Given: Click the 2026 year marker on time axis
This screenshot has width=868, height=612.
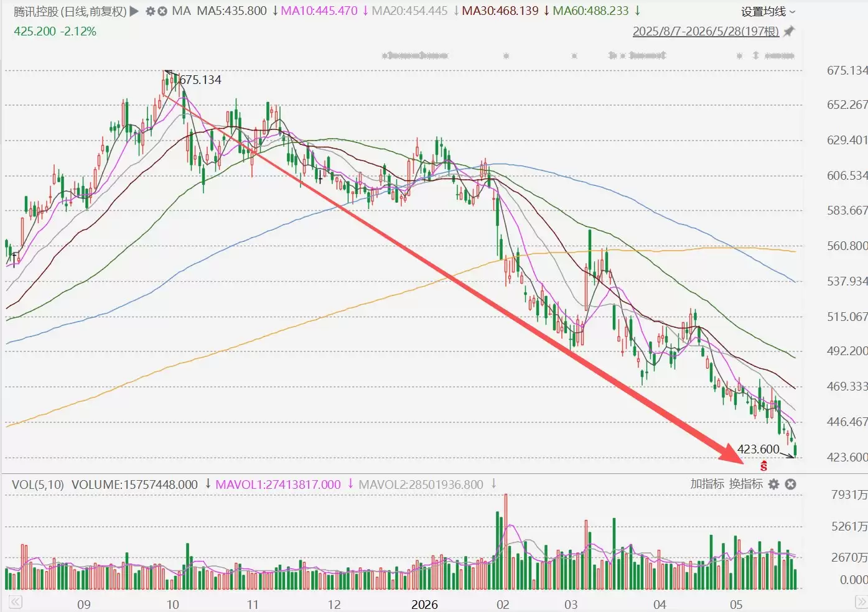Looking at the screenshot, I should 424,605.
